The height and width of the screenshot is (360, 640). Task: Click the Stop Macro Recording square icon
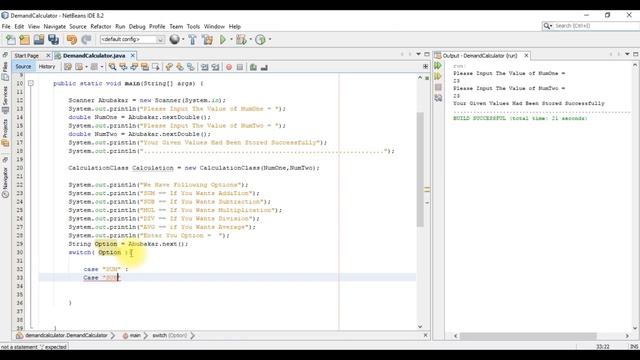[x=240, y=67]
